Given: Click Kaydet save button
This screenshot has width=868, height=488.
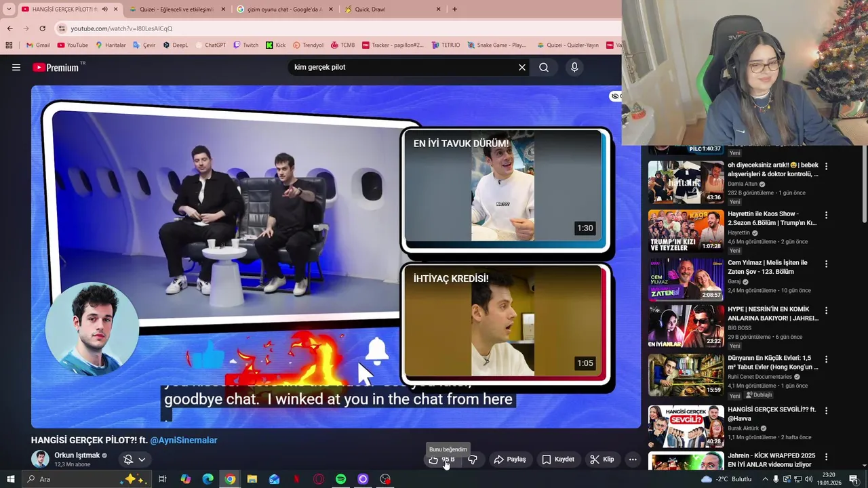Looking at the screenshot, I should (x=558, y=460).
